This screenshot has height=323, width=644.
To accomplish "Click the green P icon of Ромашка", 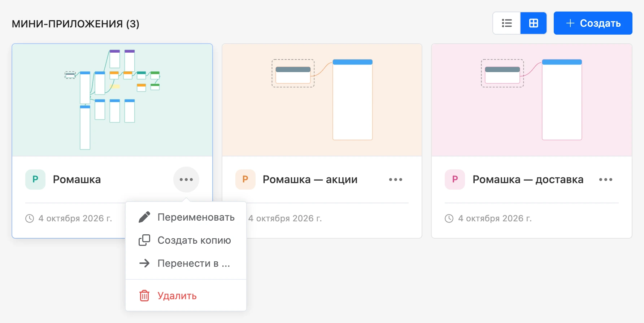I will [x=35, y=180].
